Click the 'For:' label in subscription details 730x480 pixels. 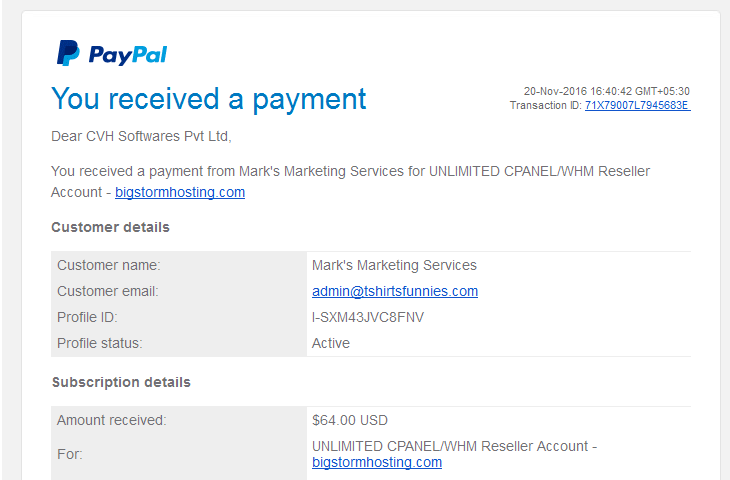[69, 454]
